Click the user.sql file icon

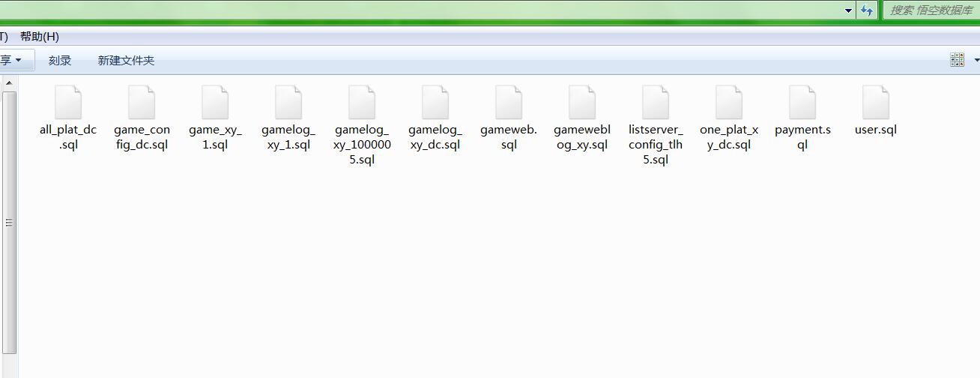pos(876,103)
